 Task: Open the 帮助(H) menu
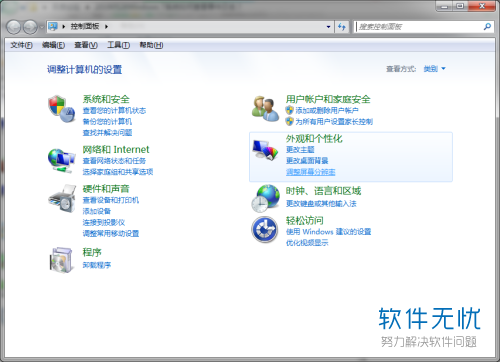coord(151,45)
